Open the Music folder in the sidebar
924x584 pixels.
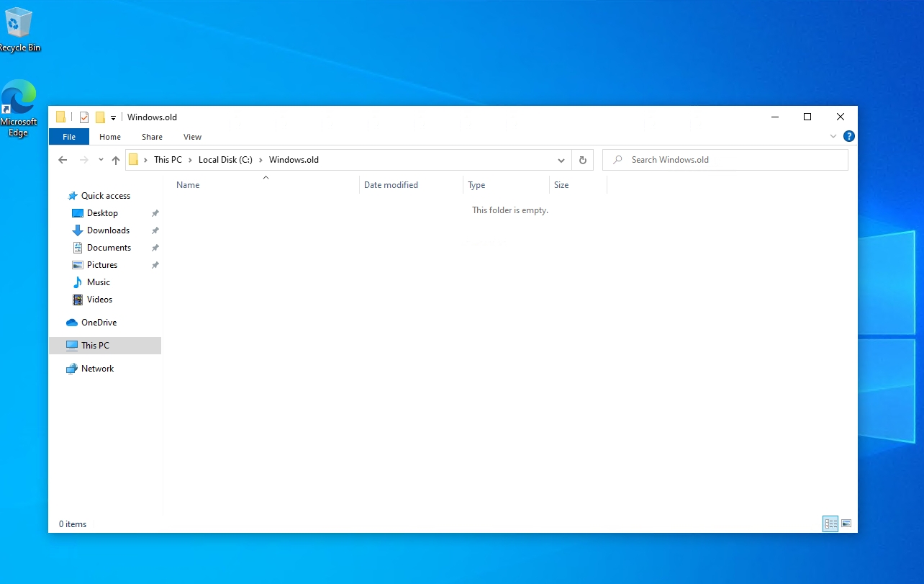point(98,282)
